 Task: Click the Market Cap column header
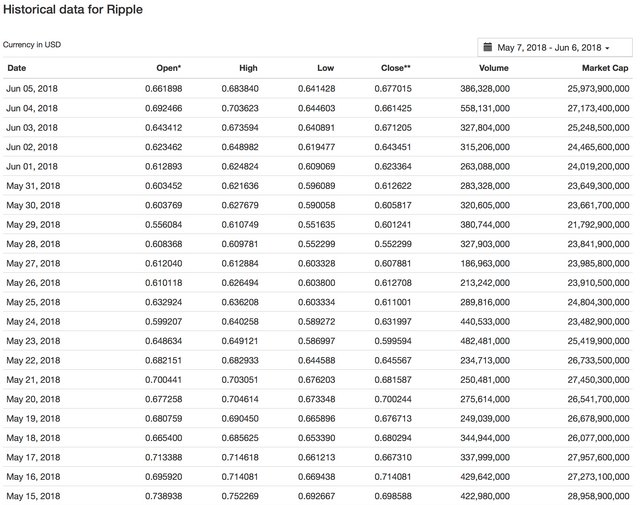[605, 68]
